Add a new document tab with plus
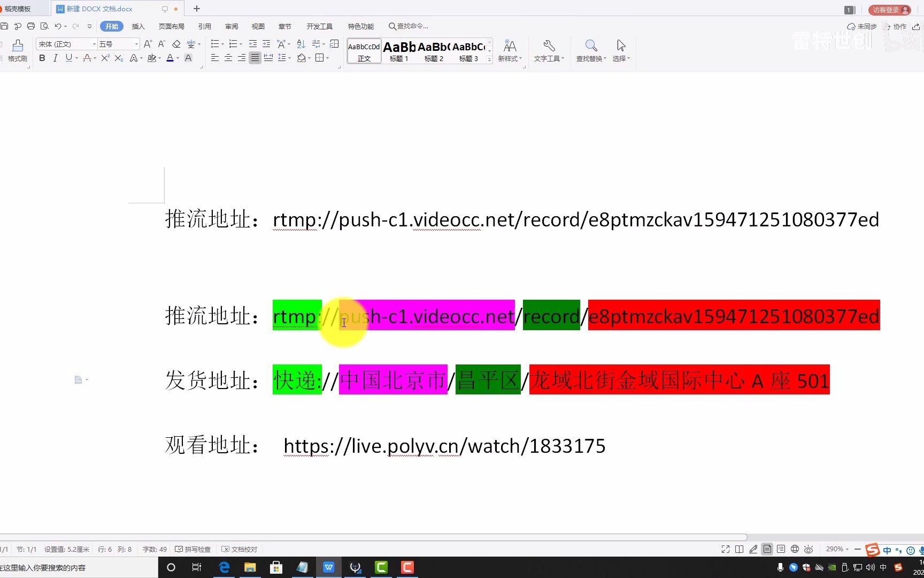 [x=197, y=9]
